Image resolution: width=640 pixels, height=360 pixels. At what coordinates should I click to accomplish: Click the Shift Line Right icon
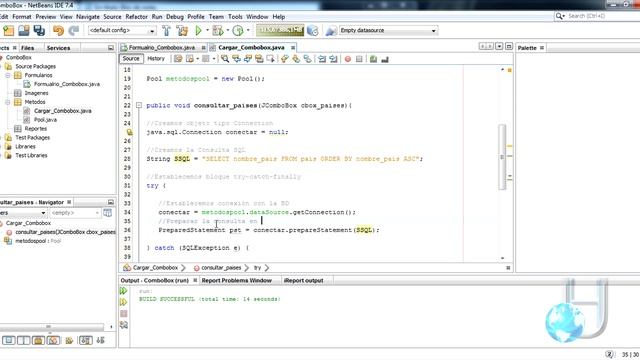pyautogui.click(x=333, y=59)
